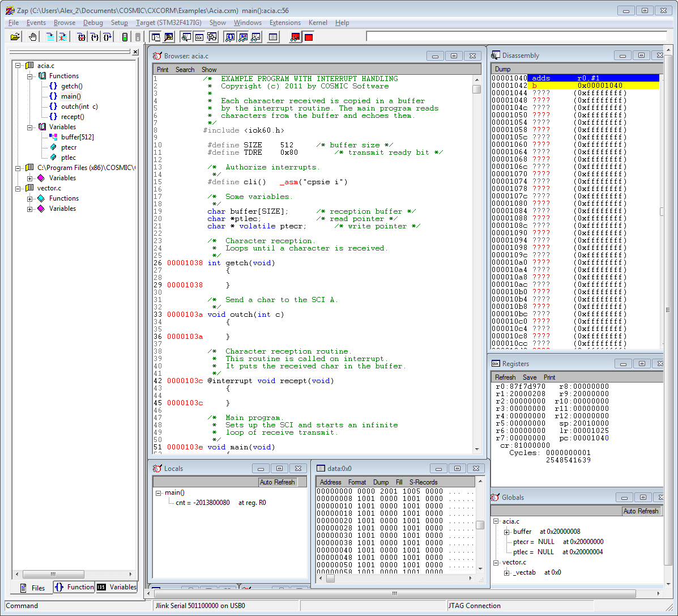Click the solid red memory grid toolbar icon
The image size is (678, 616).
coord(309,37)
